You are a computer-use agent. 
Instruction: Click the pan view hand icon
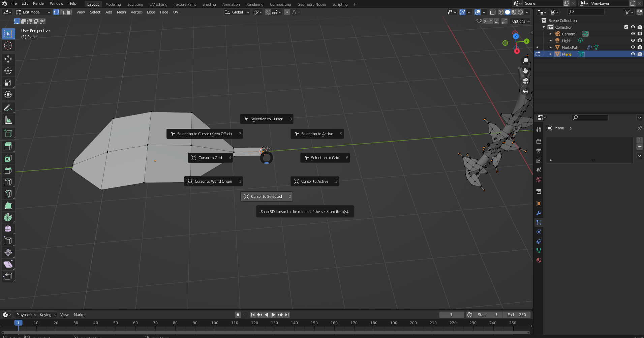[x=525, y=71]
